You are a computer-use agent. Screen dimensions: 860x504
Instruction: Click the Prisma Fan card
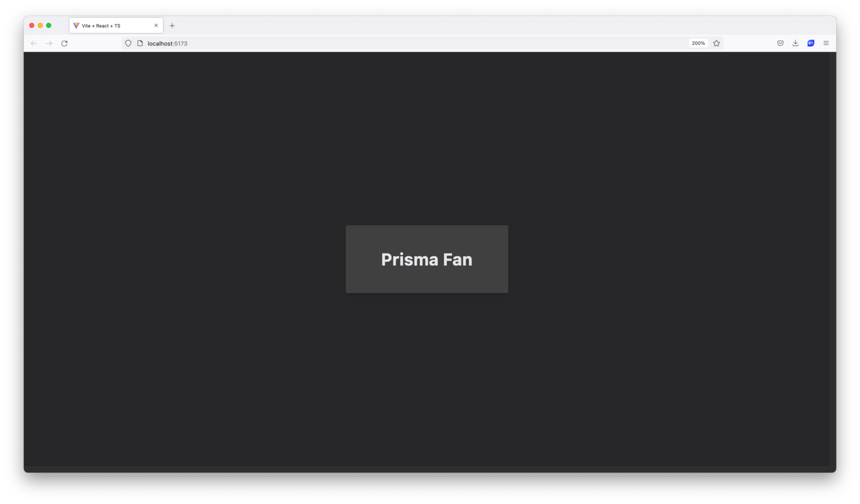(x=427, y=259)
